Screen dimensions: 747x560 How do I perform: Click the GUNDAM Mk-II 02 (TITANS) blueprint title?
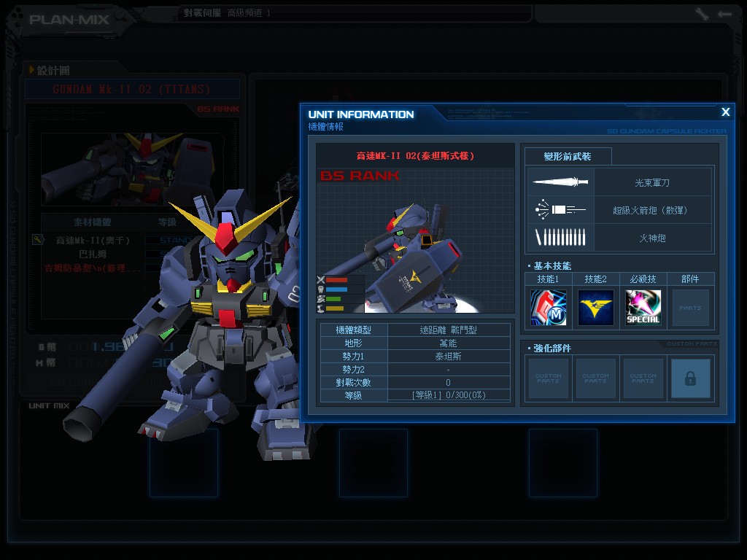[131, 89]
